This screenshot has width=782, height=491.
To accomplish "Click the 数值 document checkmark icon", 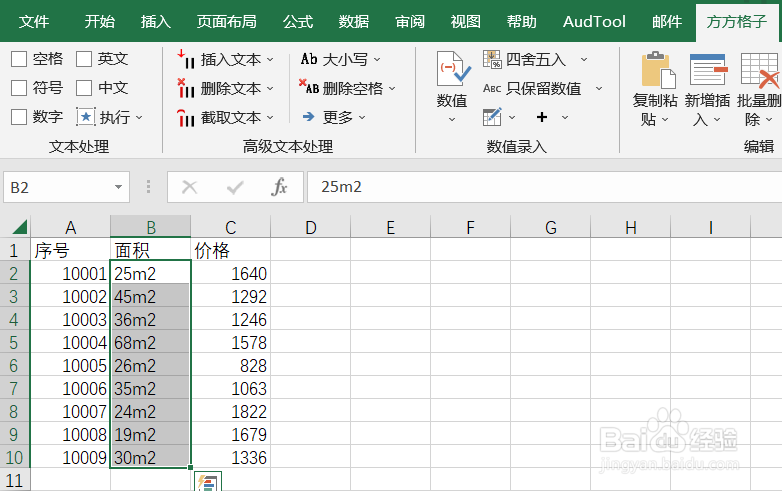I will pos(453,69).
